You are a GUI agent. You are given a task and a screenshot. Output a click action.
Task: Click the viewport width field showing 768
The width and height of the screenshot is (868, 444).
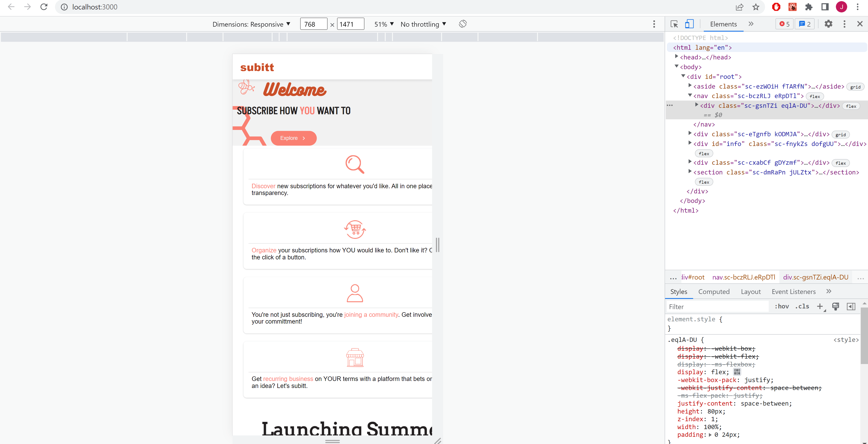pyautogui.click(x=313, y=23)
